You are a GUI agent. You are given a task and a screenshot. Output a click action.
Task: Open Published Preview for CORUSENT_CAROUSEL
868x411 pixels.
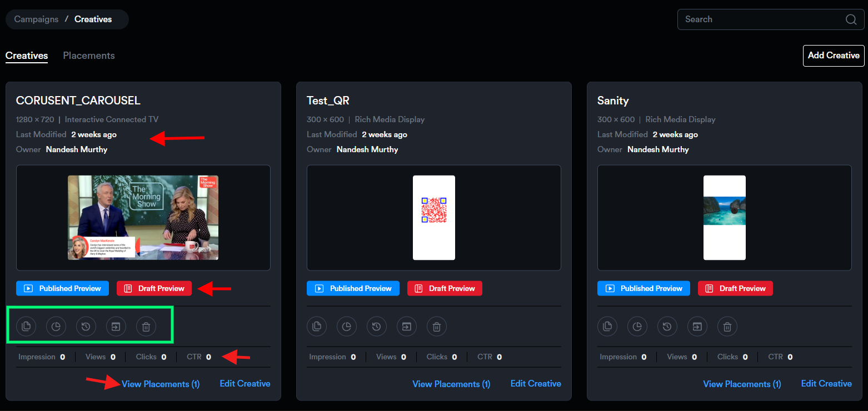[x=63, y=288]
